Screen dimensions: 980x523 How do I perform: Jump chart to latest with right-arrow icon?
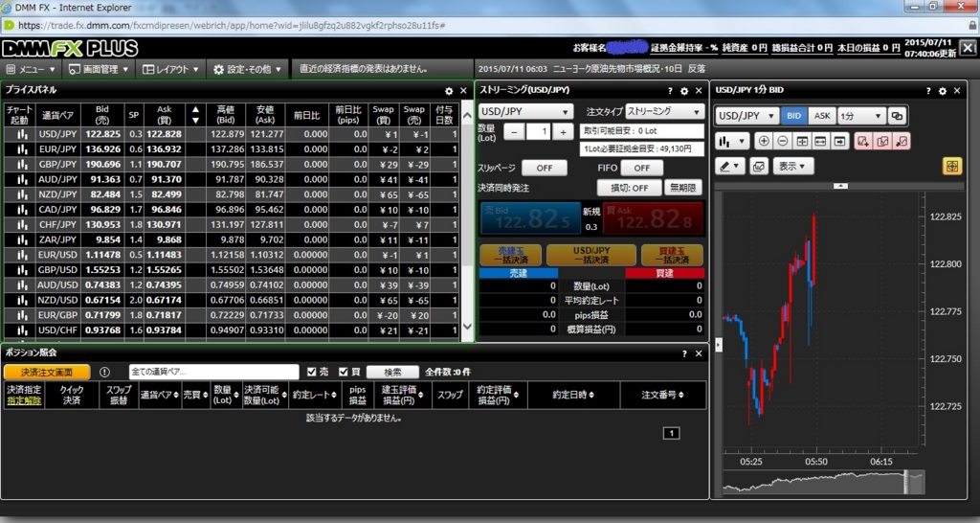(839, 142)
